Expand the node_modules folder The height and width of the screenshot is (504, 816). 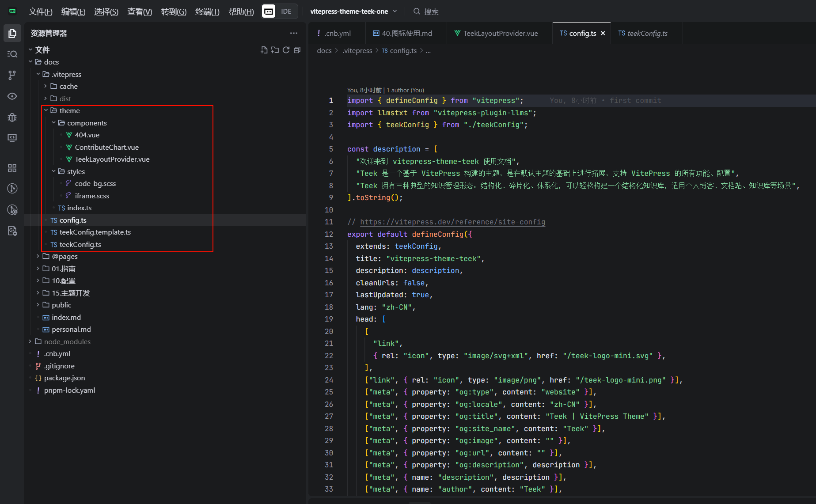[x=67, y=341]
